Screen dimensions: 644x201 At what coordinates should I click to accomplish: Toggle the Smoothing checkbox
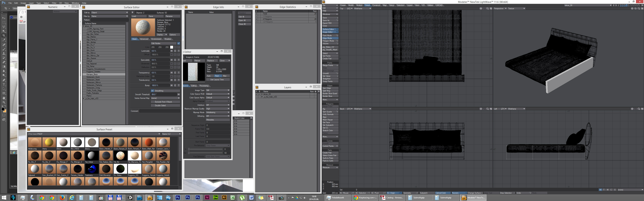pyautogui.click(x=152, y=91)
